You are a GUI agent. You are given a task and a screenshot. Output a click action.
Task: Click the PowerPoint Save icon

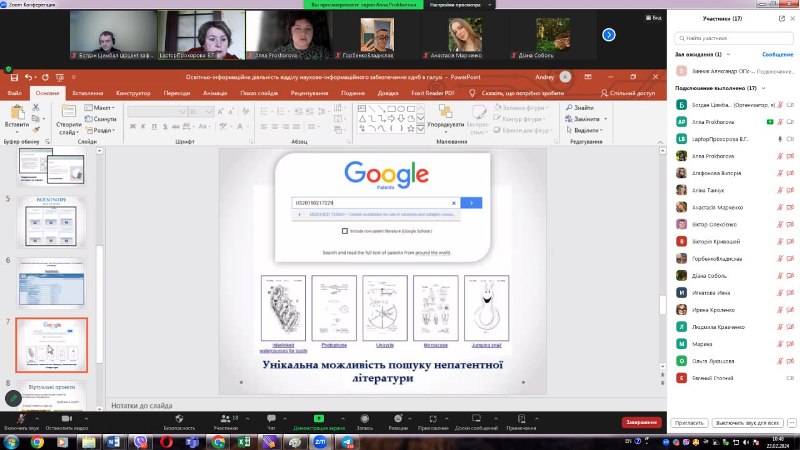point(12,76)
